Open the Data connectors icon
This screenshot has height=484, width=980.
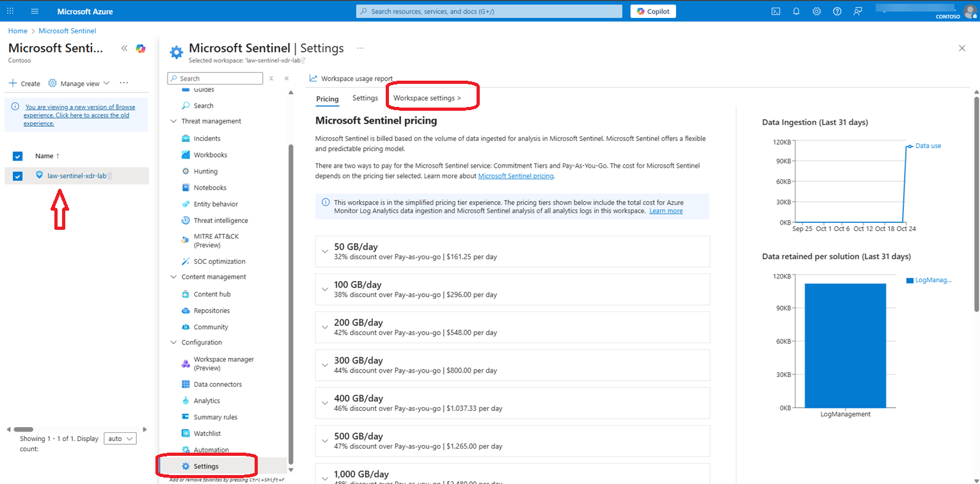[186, 384]
